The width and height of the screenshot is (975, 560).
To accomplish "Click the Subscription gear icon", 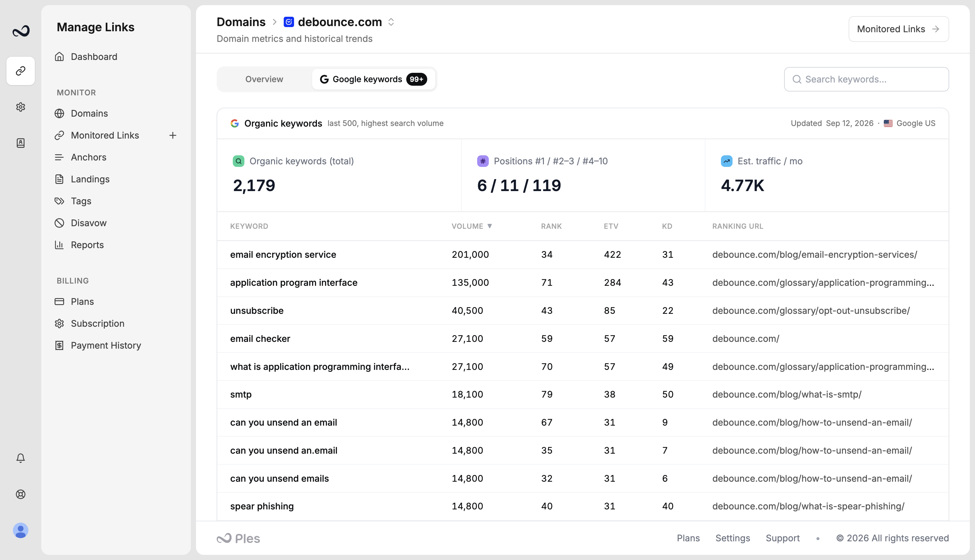I will 59,323.
